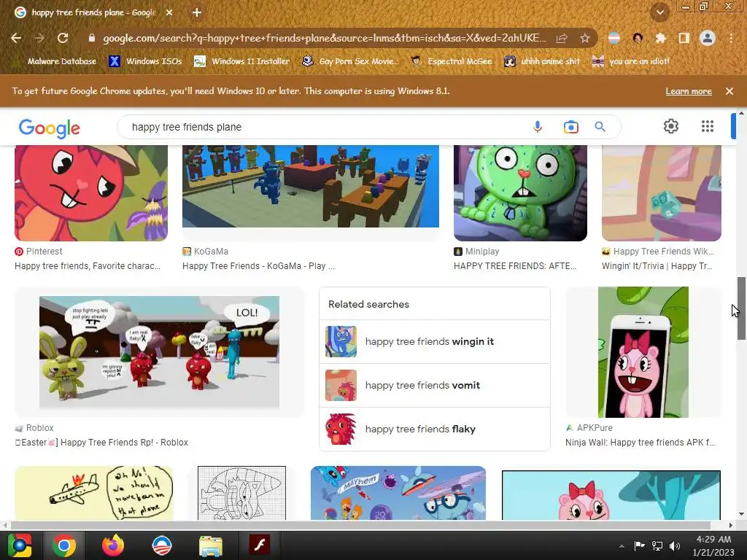Open the uhhh anime bookmark

coord(542,61)
